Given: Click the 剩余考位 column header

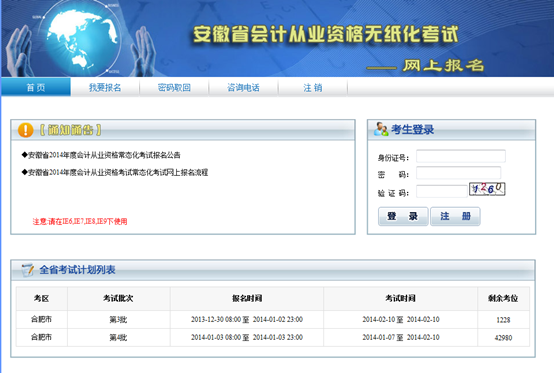Looking at the screenshot, I should coord(503,298).
